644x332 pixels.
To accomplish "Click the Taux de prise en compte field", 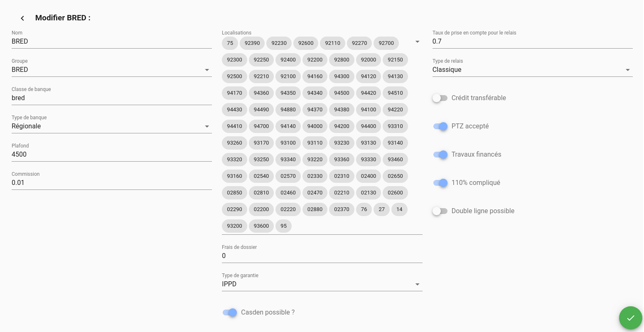I will pyautogui.click(x=532, y=42).
